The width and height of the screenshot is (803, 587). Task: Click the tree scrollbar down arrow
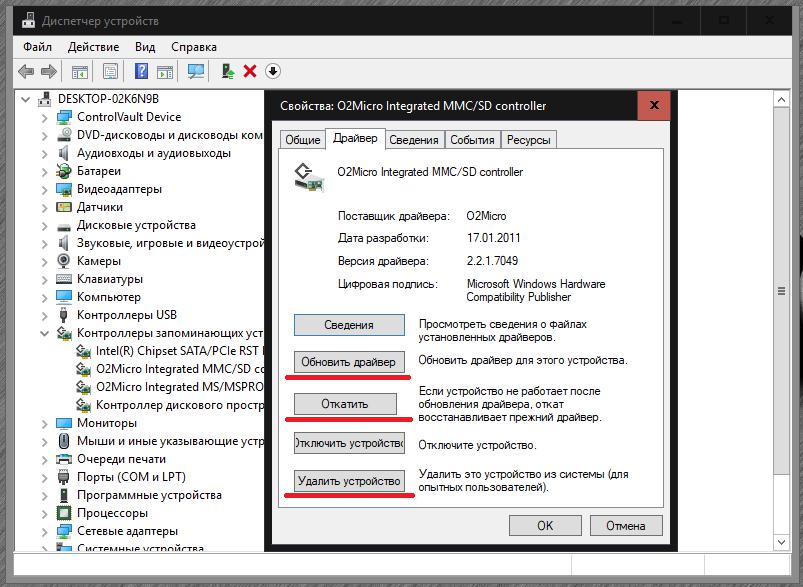781,542
